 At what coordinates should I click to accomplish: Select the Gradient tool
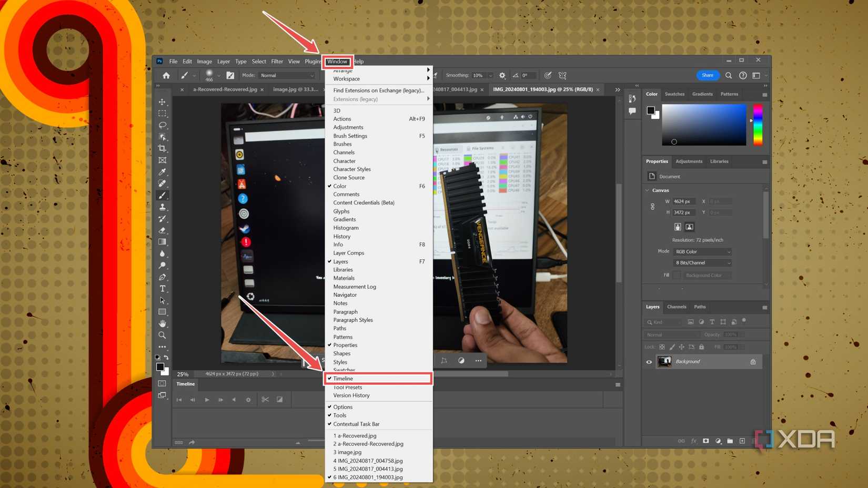[162, 242]
